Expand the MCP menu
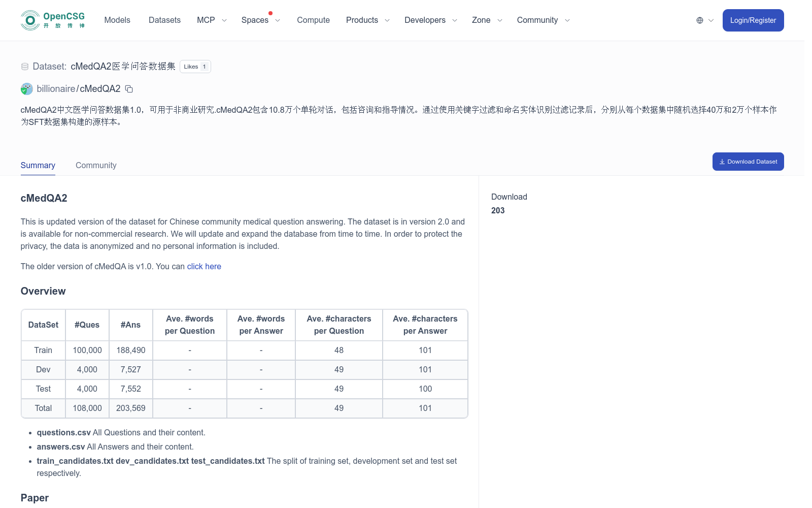Viewport: 812px width, 508px height. point(212,20)
